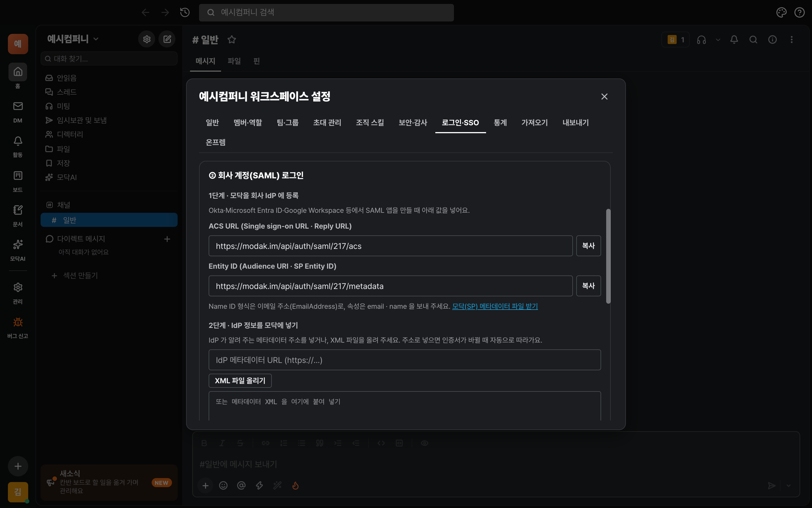Start a huddle with headphones icon
812x508 pixels.
(x=701, y=40)
